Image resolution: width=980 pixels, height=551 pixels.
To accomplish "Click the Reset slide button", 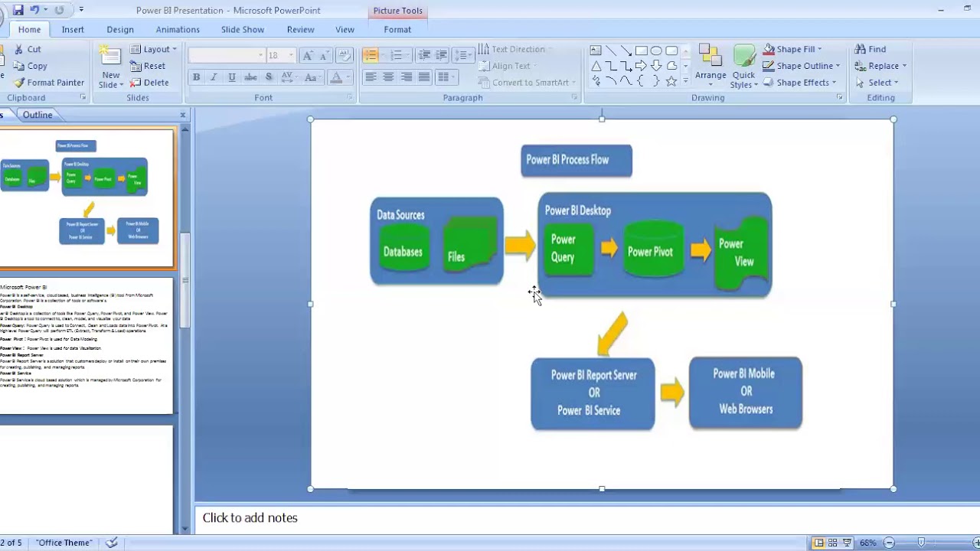I will [148, 66].
